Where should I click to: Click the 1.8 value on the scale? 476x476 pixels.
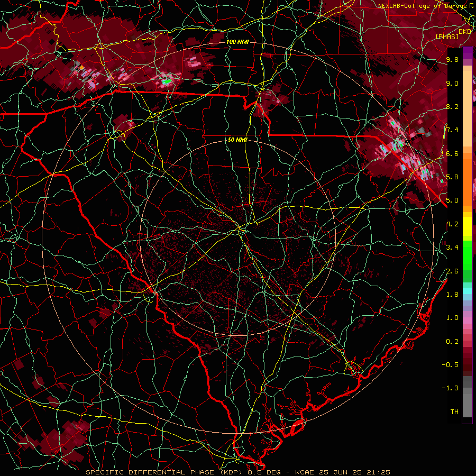click(x=452, y=295)
